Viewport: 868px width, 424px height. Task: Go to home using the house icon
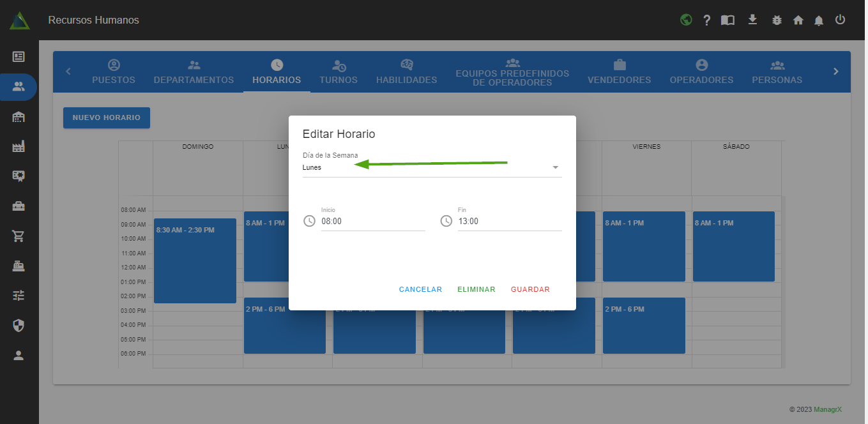click(x=798, y=20)
